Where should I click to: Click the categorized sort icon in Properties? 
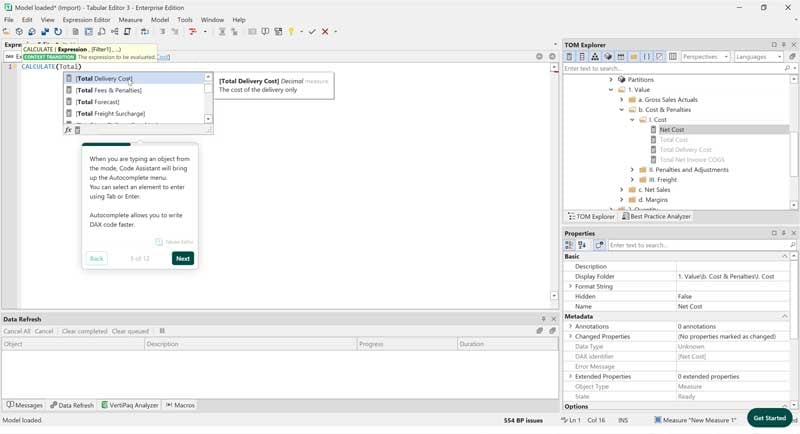click(x=569, y=245)
